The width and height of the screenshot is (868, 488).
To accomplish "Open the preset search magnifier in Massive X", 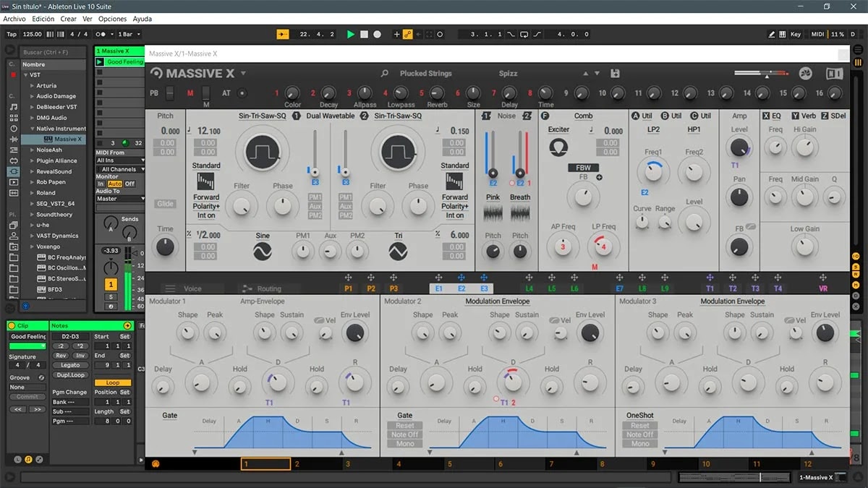I will [x=385, y=74].
